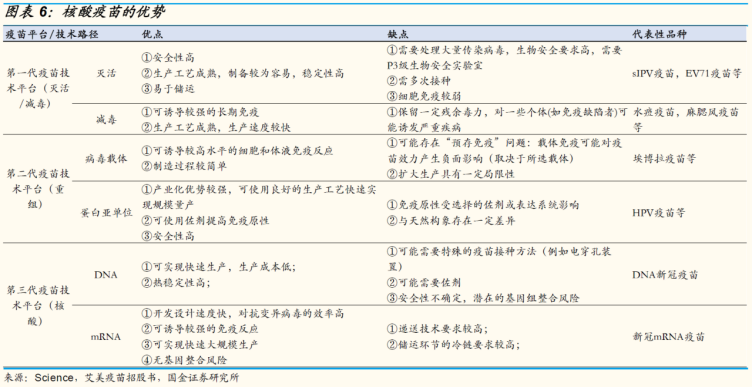Viewport: 753px width, 388px height.
Task: Select 第二代疫苗技术平台 (重组) group cell
Action: coord(38,189)
